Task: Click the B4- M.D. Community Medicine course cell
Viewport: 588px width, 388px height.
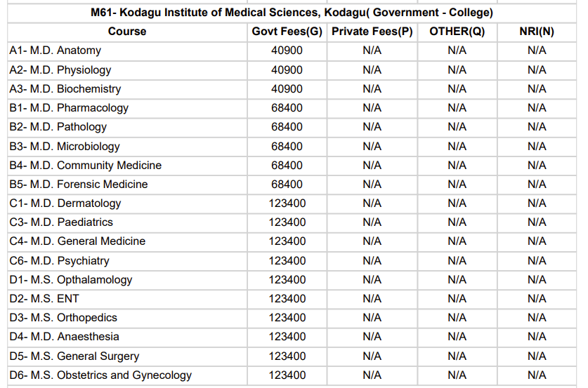Action: (86, 166)
